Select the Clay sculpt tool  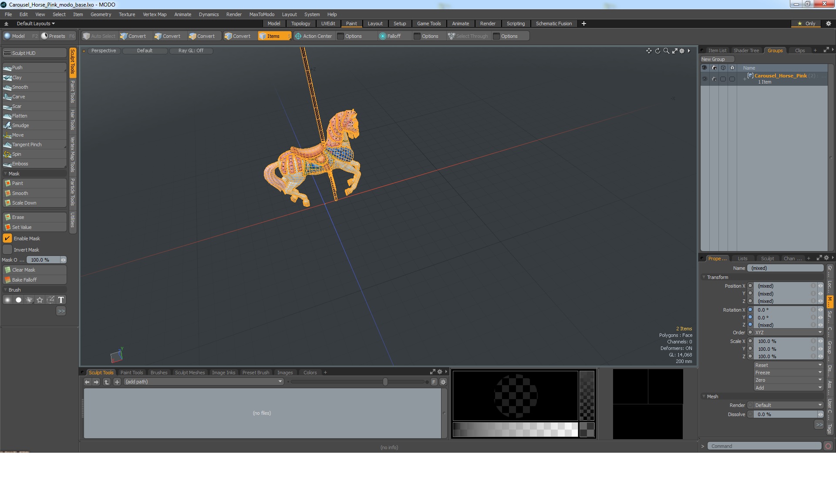tap(34, 77)
